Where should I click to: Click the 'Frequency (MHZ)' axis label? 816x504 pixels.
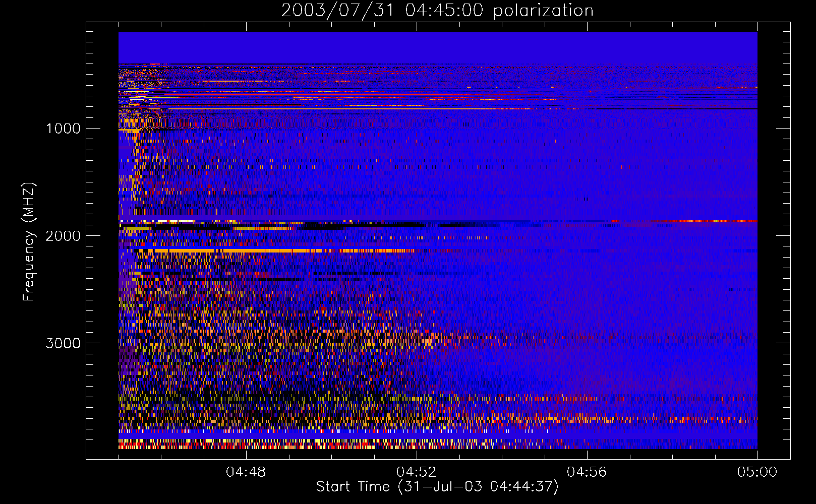(29, 242)
